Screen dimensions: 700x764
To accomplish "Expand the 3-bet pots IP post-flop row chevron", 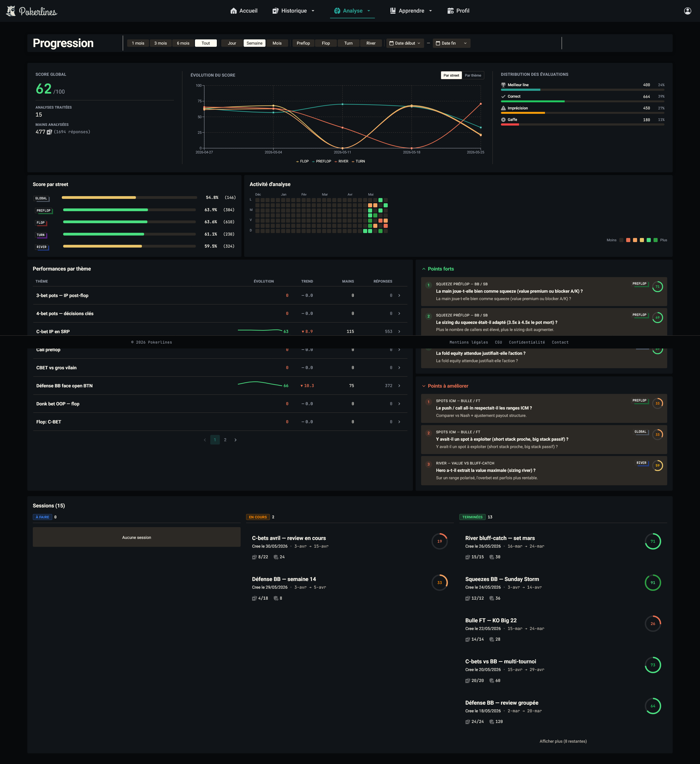I will [399, 296].
